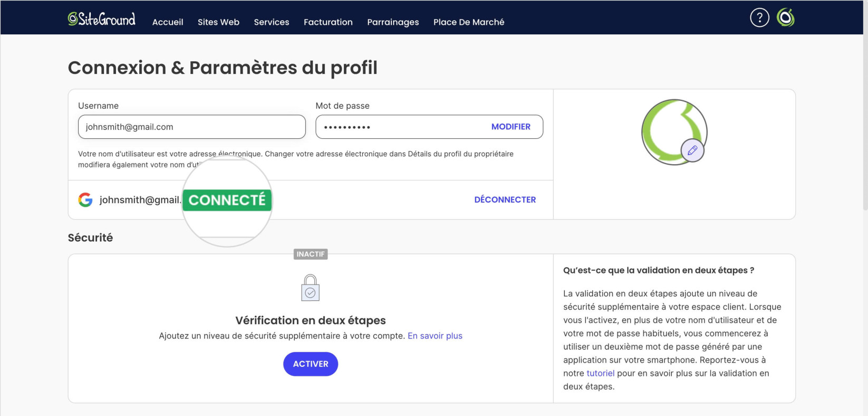Open the tutoriel link
Viewport: 868px width, 416px height.
[601, 373]
